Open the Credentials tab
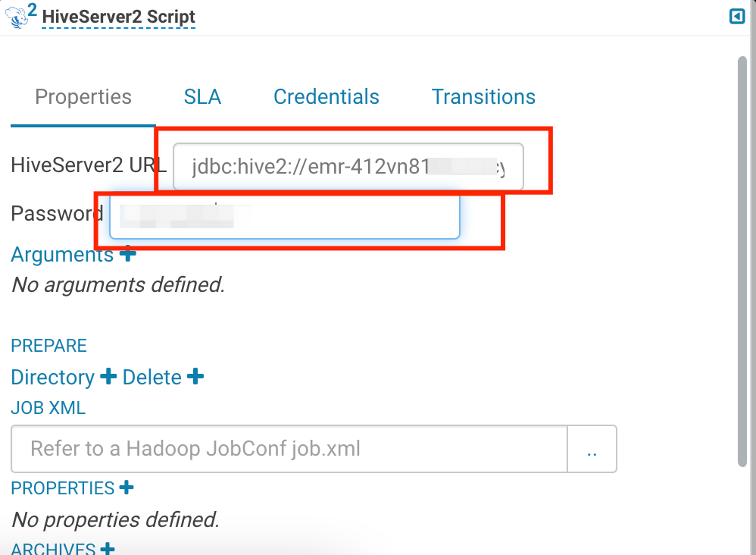This screenshot has width=756, height=555. pos(326,97)
